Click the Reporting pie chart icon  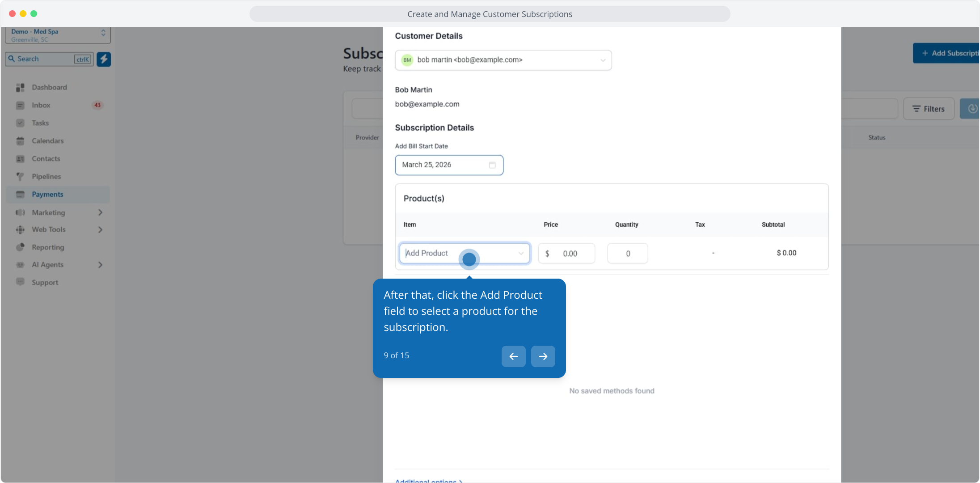(20, 247)
